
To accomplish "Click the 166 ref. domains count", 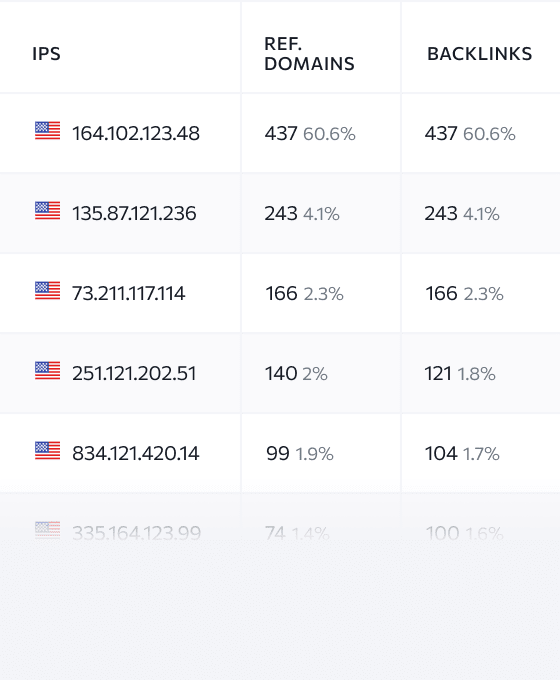I will point(282,294).
